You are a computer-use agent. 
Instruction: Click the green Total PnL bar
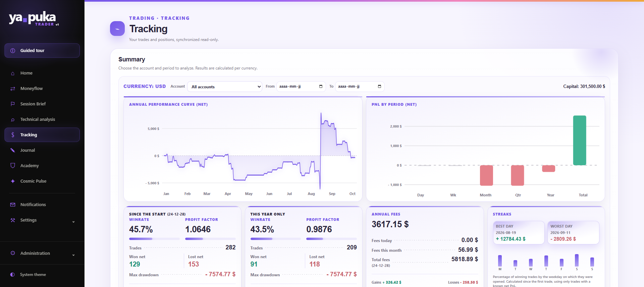coord(580,140)
